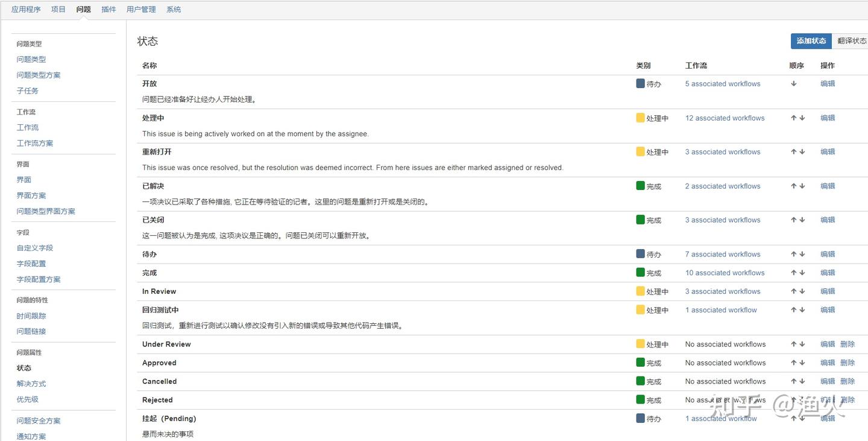Click the 添加状态 button
The image size is (868, 441).
(x=811, y=41)
